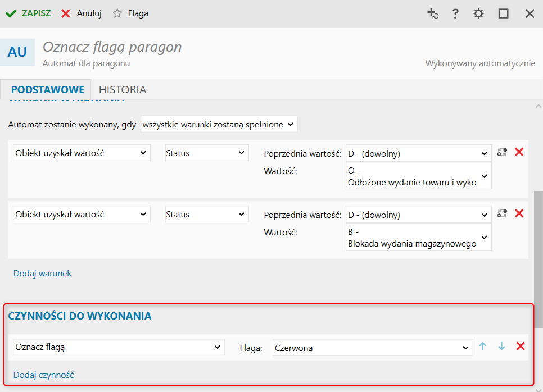Move the action down with arrow
Screen dimensions: 543x392
click(x=501, y=347)
